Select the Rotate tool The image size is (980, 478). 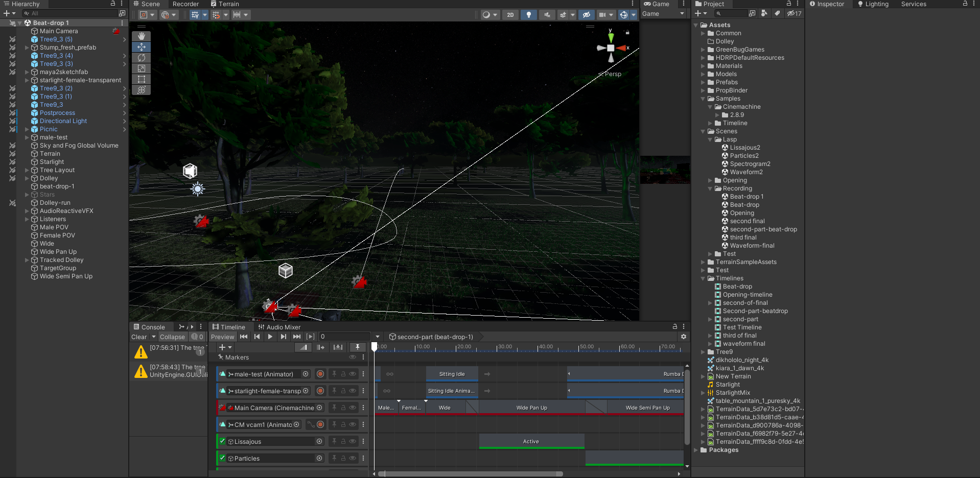(x=142, y=58)
